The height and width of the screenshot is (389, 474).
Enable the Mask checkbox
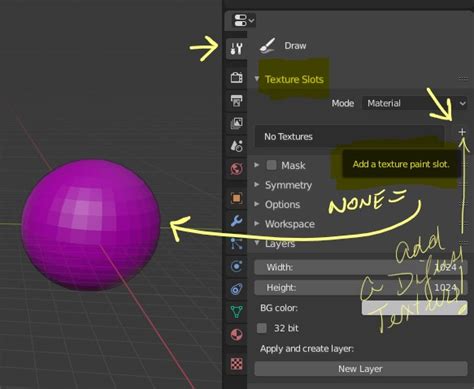click(271, 165)
